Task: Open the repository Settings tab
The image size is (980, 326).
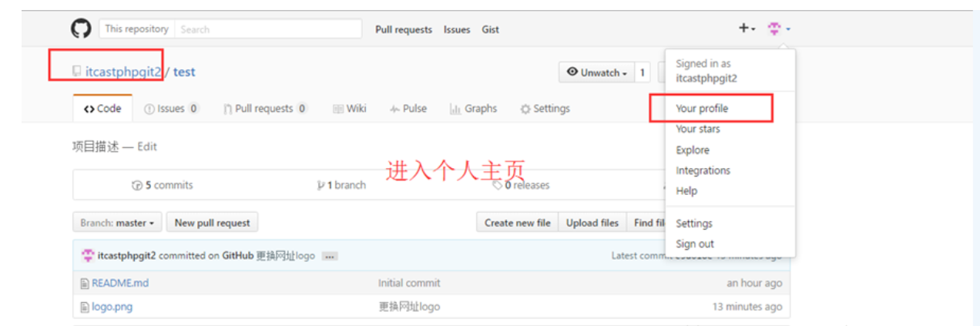Action: click(545, 109)
